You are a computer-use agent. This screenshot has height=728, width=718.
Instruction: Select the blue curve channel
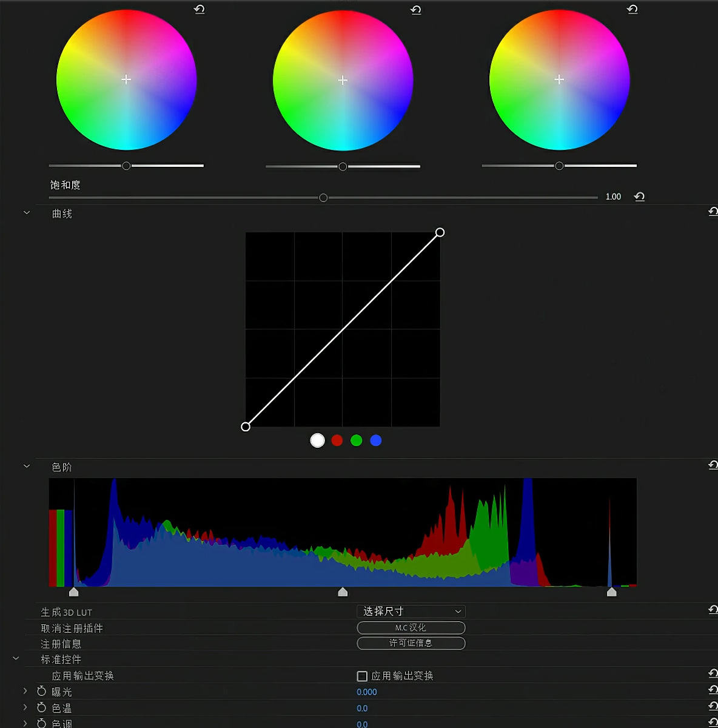(x=376, y=440)
